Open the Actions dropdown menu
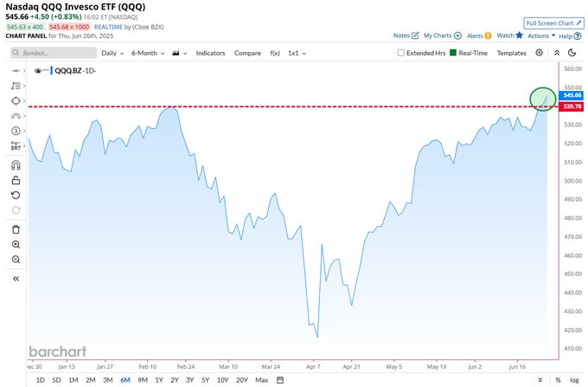 (x=541, y=35)
